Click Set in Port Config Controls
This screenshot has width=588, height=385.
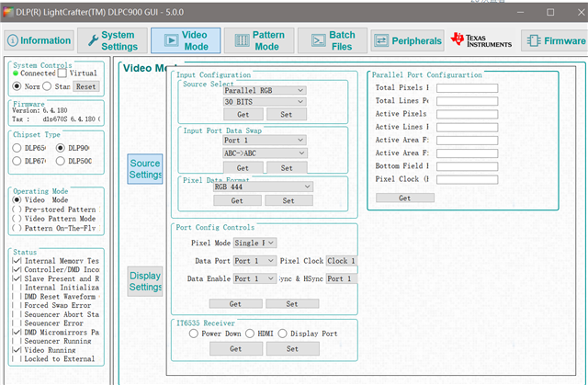[x=292, y=303]
